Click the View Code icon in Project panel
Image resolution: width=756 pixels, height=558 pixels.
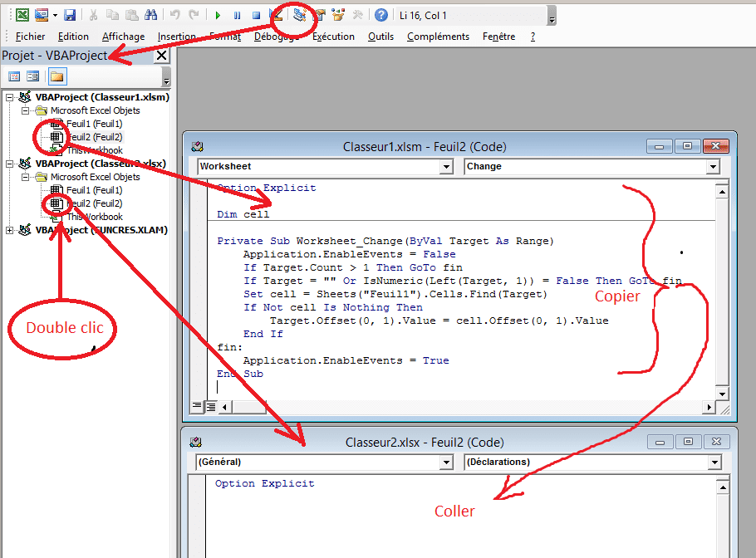14,76
